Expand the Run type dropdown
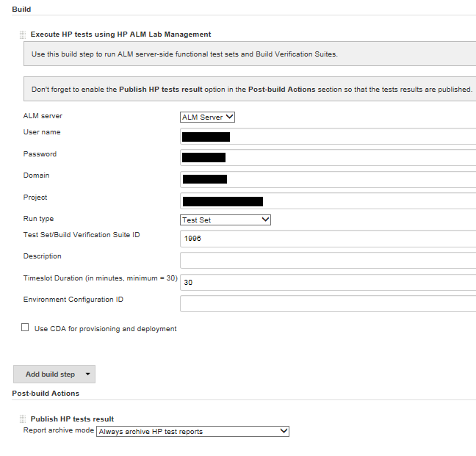476x456 pixels. click(226, 220)
